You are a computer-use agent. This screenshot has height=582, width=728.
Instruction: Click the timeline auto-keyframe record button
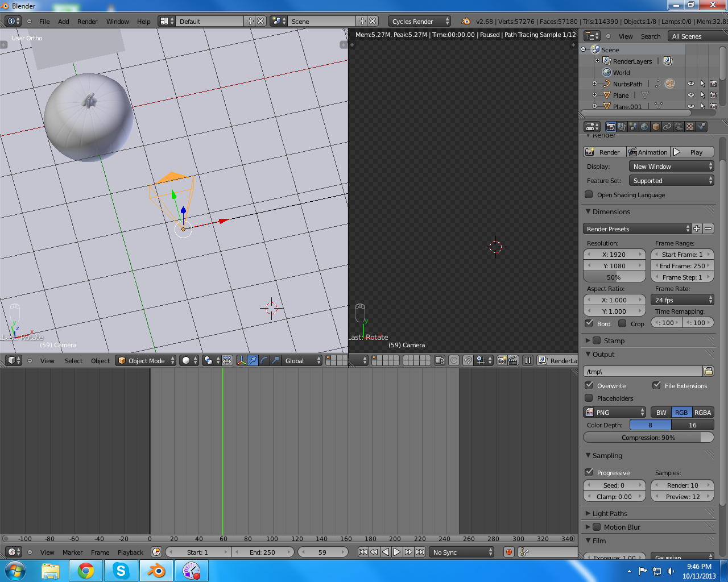(509, 552)
